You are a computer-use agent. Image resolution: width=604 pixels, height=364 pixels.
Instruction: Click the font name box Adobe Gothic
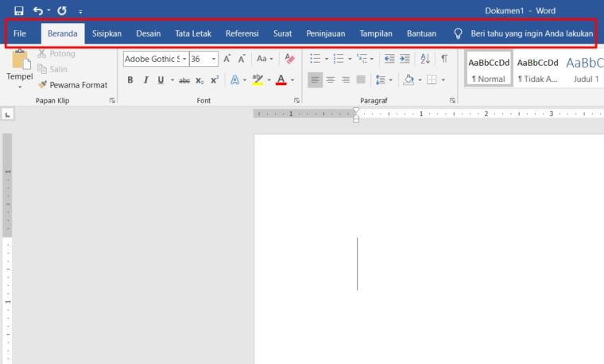point(152,59)
